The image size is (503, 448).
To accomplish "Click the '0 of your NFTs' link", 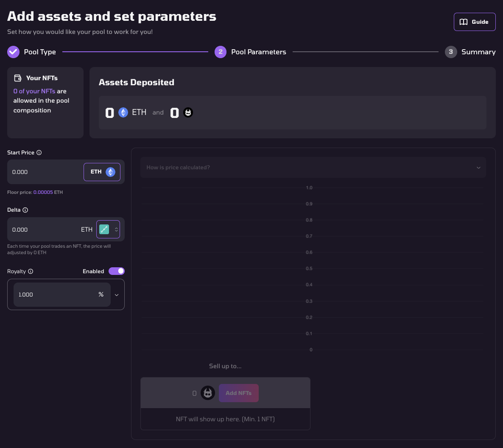I will [x=34, y=91].
